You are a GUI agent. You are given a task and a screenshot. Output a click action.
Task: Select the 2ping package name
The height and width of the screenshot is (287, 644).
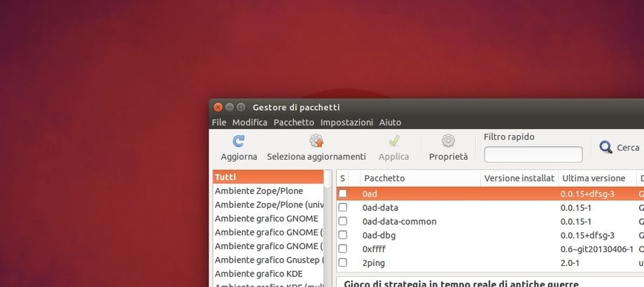click(373, 263)
